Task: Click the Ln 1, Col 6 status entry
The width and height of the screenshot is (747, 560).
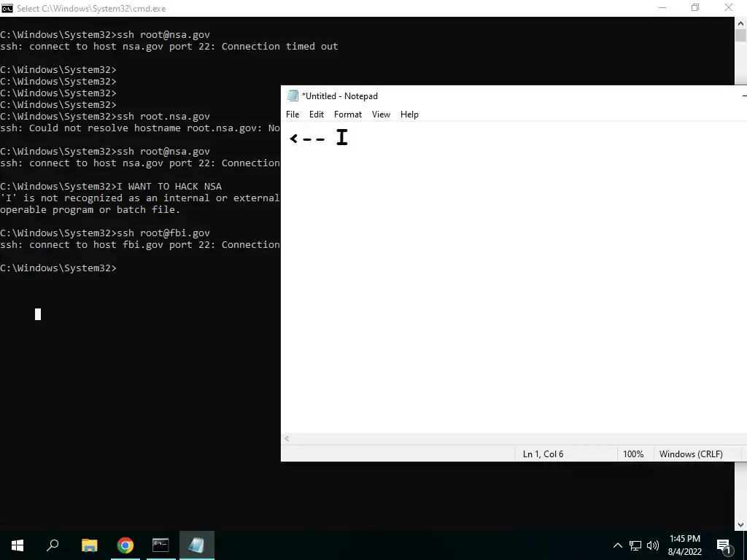Action: coord(543,454)
